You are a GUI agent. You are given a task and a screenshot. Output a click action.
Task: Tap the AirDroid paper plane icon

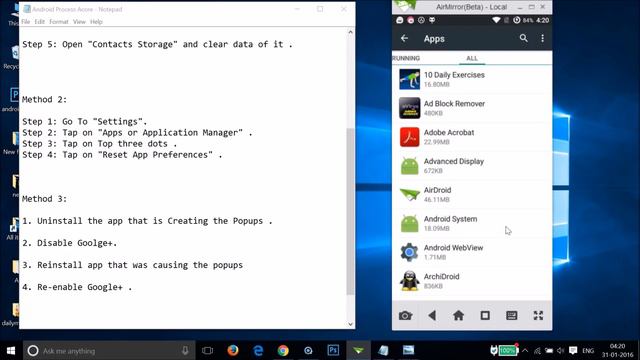(409, 195)
